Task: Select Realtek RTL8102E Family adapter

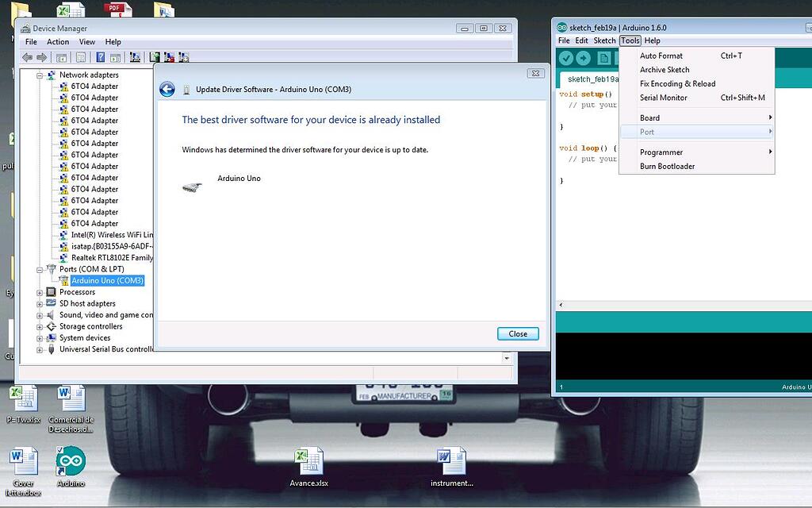Action: coord(112,258)
